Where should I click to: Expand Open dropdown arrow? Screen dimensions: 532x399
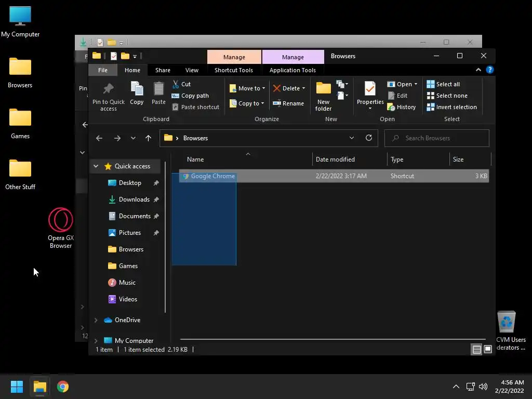[x=416, y=84]
